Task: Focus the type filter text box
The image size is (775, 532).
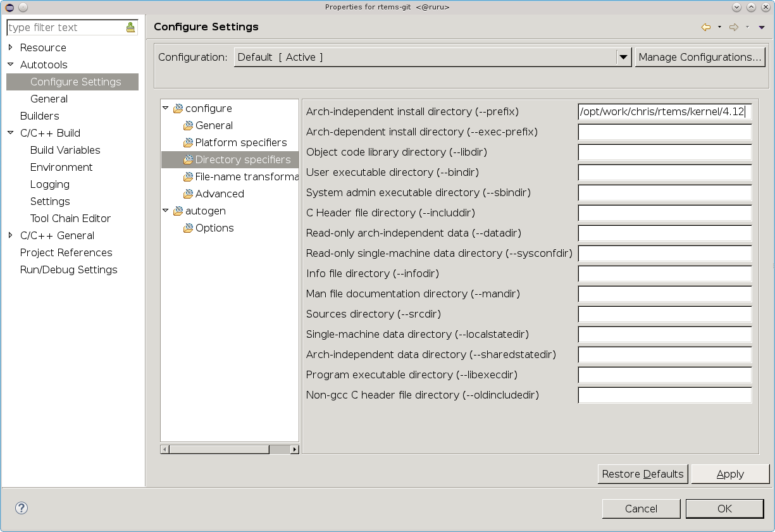Action: click(x=63, y=27)
